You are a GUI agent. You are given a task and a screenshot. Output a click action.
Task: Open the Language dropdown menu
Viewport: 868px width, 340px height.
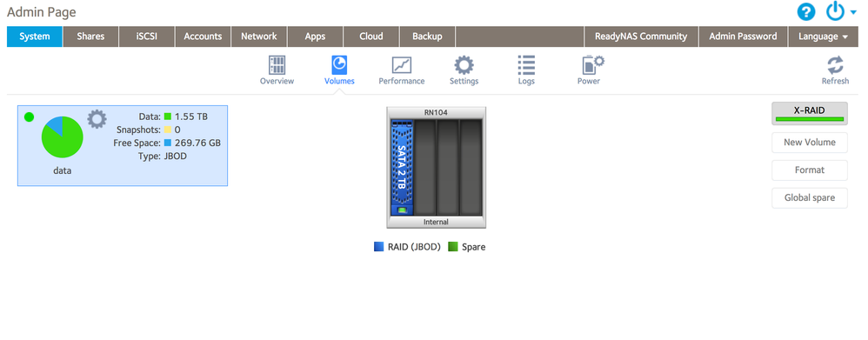coord(823,37)
